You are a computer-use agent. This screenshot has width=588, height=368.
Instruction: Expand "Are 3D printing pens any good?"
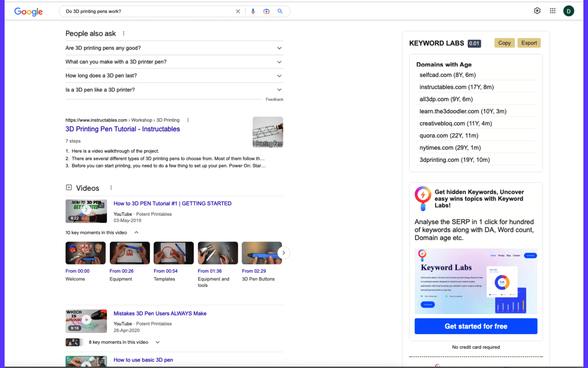(174, 48)
